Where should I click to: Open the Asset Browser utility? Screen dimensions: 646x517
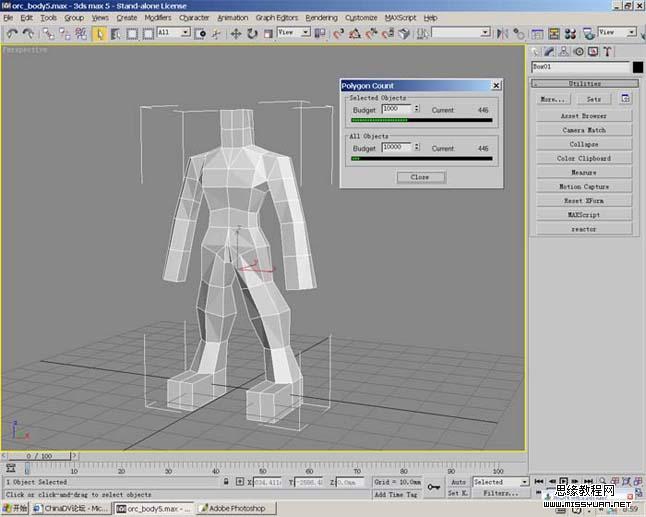[x=584, y=116]
